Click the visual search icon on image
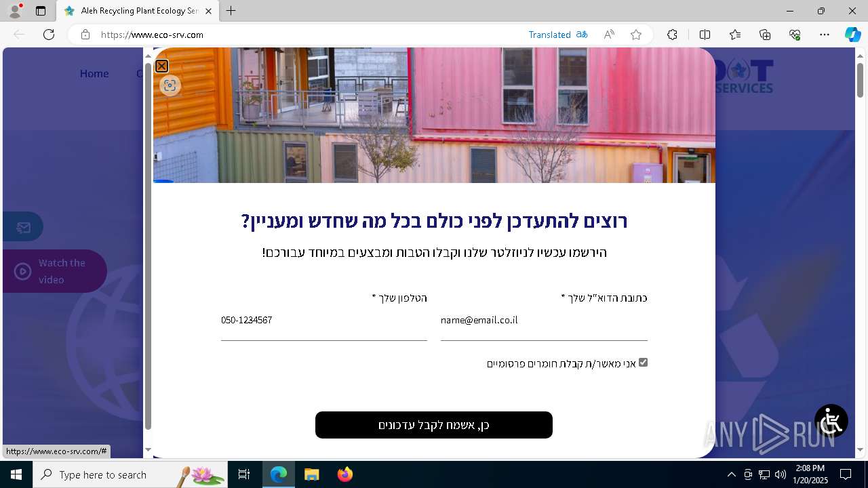Image resolution: width=868 pixels, height=488 pixels. click(x=170, y=85)
